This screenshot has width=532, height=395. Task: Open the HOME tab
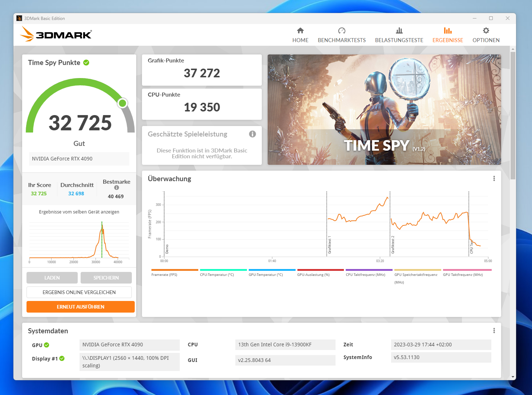coord(300,35)
